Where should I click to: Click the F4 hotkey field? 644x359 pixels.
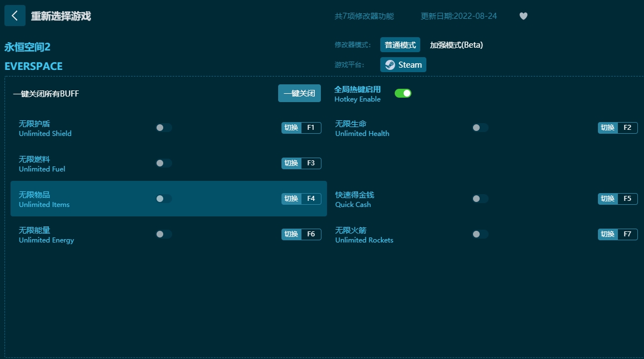tap(311, 199)
